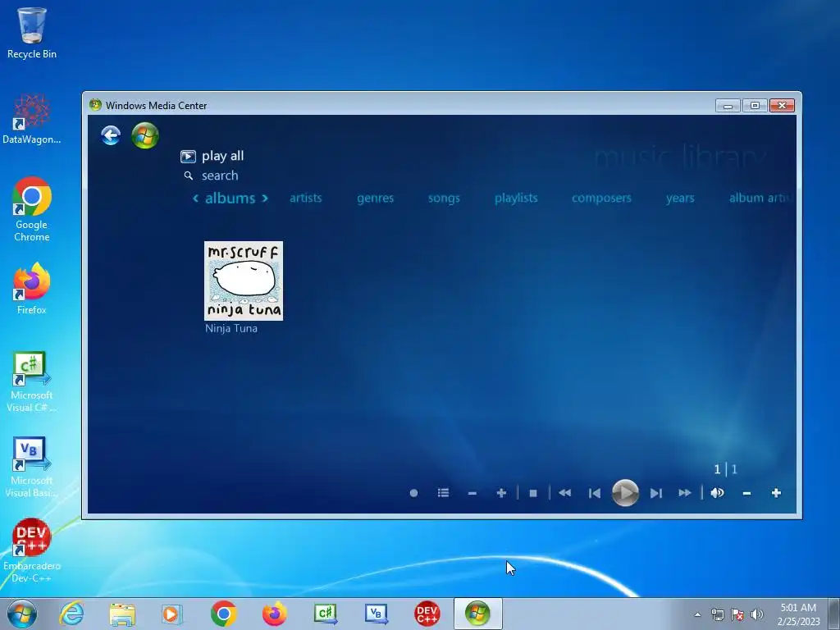
Task: Close the Windows Media Center window
Action: (x=782, y=106)
